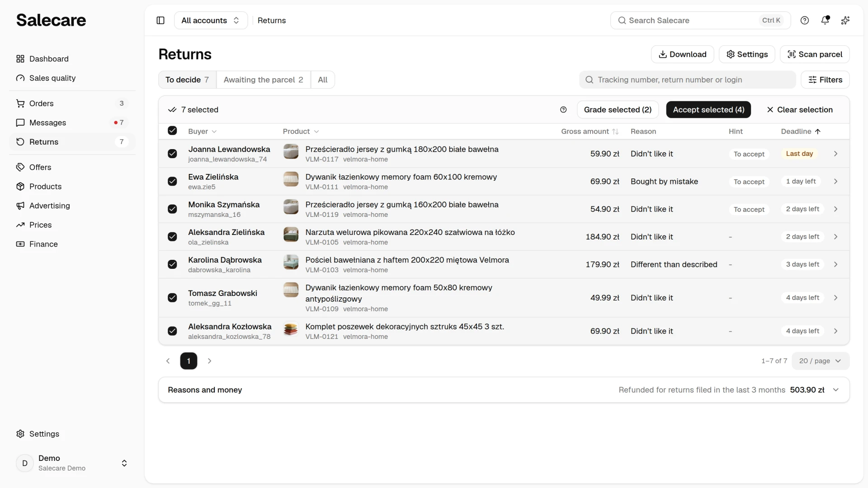Open the Filters button

825,80
